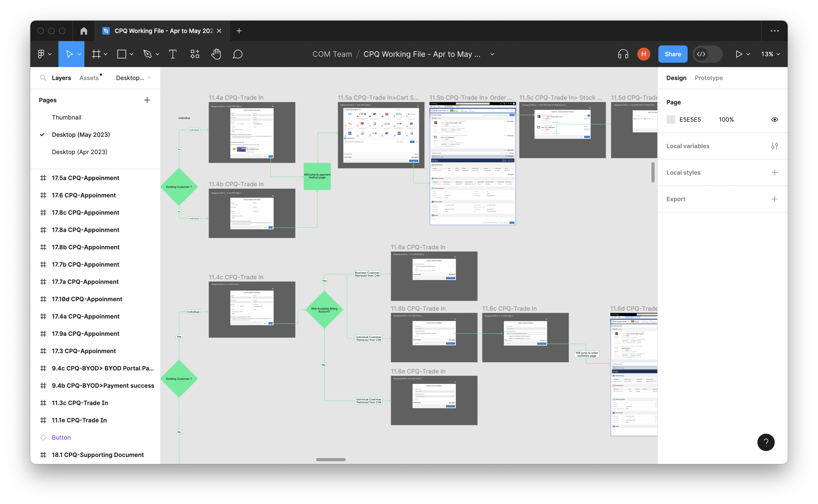Click the user avatar H
Image resolution: width=818 pixels, height=504 pixels.
[644, 54]
